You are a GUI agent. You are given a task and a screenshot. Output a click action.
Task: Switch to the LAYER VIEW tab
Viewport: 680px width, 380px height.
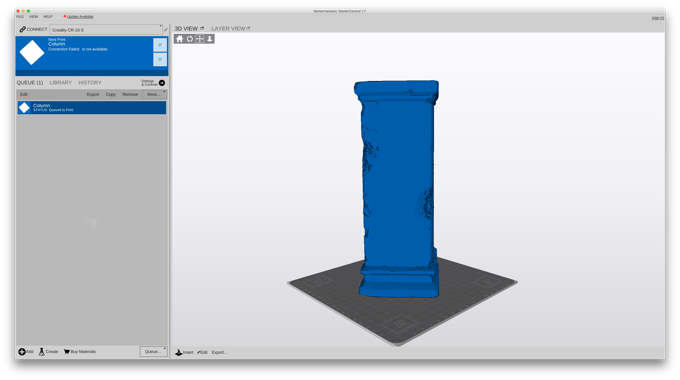click(228, 28)
